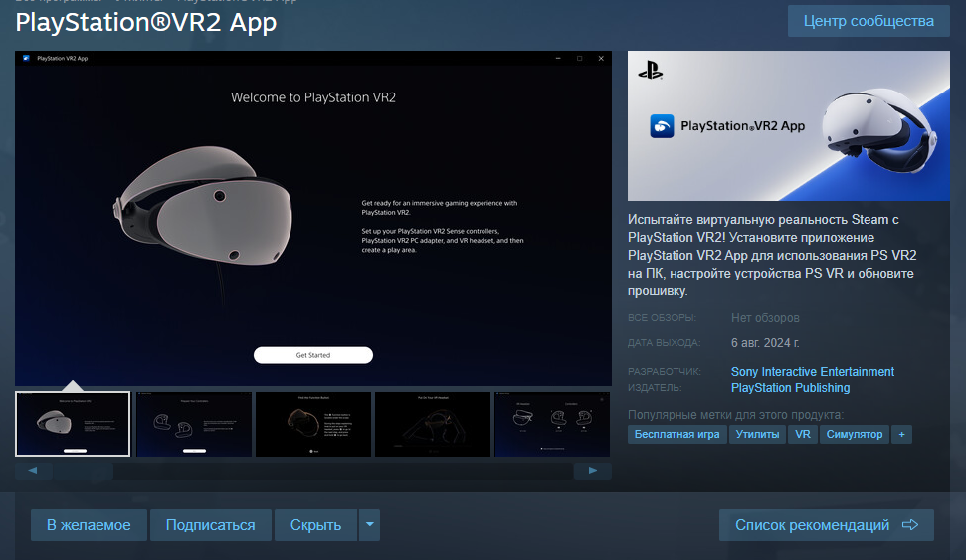The height and width of the screenshot is (560, 966).
Task: Open publisher link PlayStation Publishing
Action: (791, 388)
